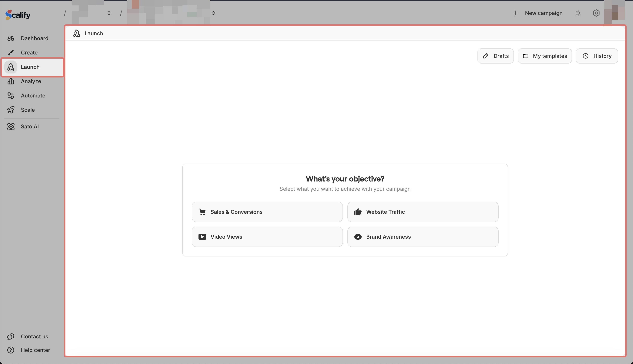Click the Scale rocket icon
This screenshot has width=633, height=364.
pos(11,110)
